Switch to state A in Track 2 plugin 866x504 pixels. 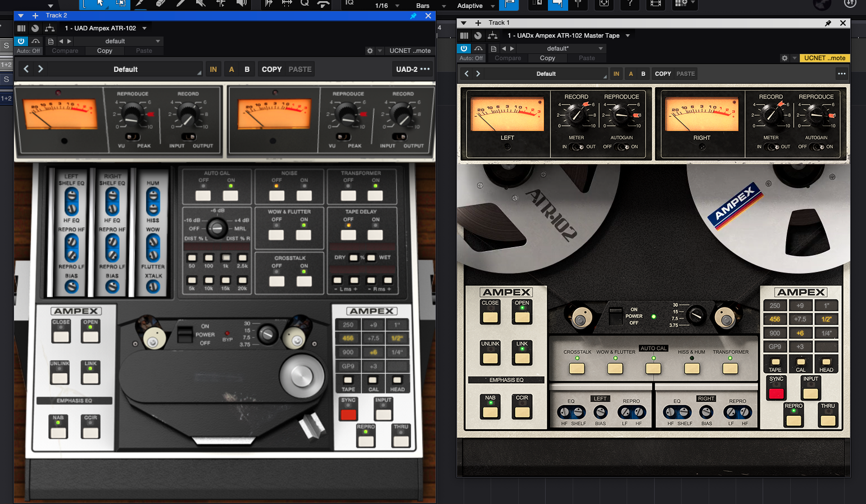tap(232, 69)
